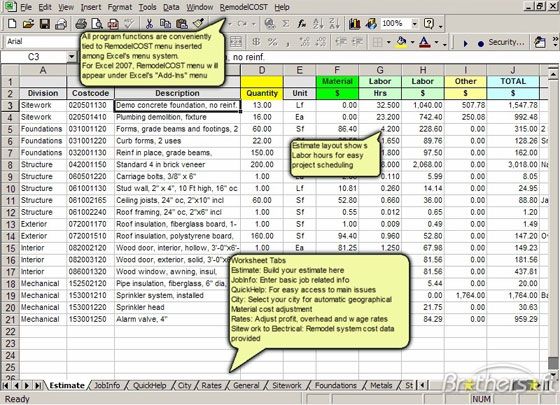Apply Currency style dollar icon
This screenshot has width=560, height=405.
point(256,42)
